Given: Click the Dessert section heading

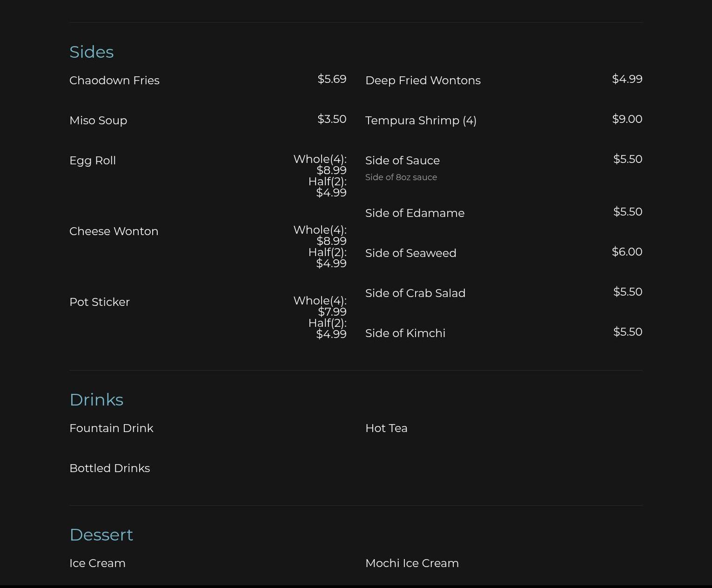Looking at the screenshot, I should pyautogui.click(x=101, y=535).
